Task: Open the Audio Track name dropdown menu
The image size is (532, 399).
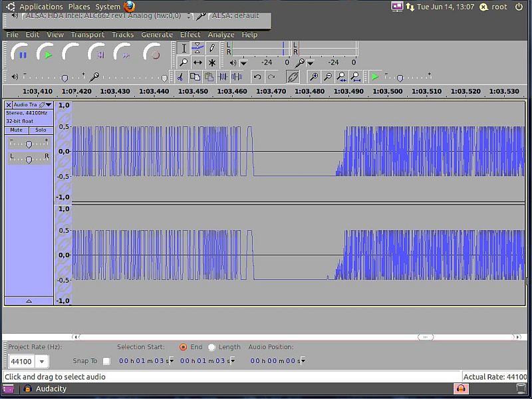Action: click(33, 105)
